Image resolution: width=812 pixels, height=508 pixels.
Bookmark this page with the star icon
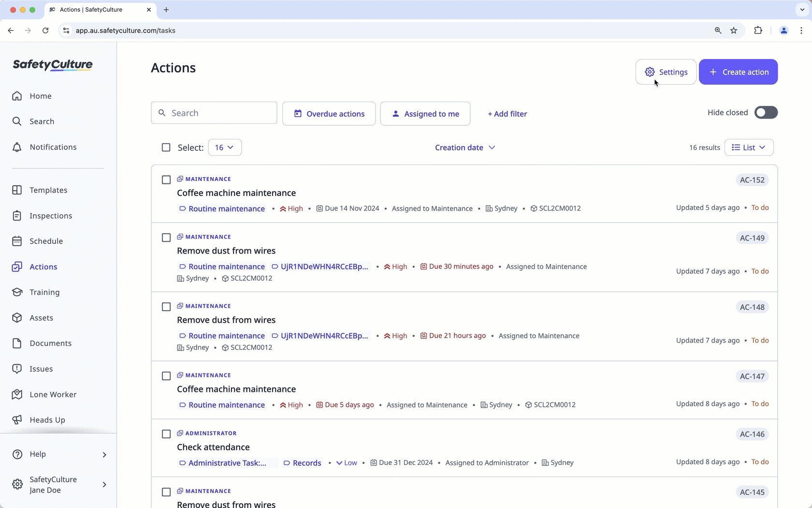point(734,30)
